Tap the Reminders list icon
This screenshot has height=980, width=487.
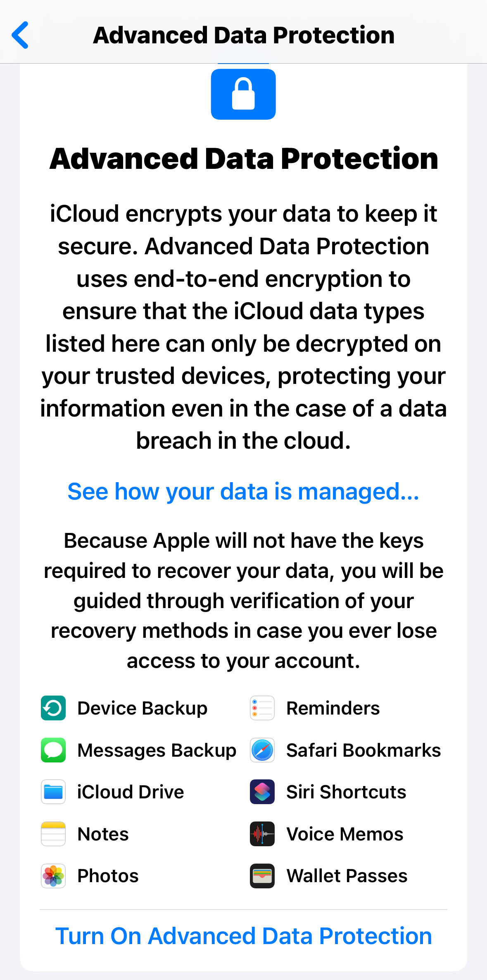point(262,708)
